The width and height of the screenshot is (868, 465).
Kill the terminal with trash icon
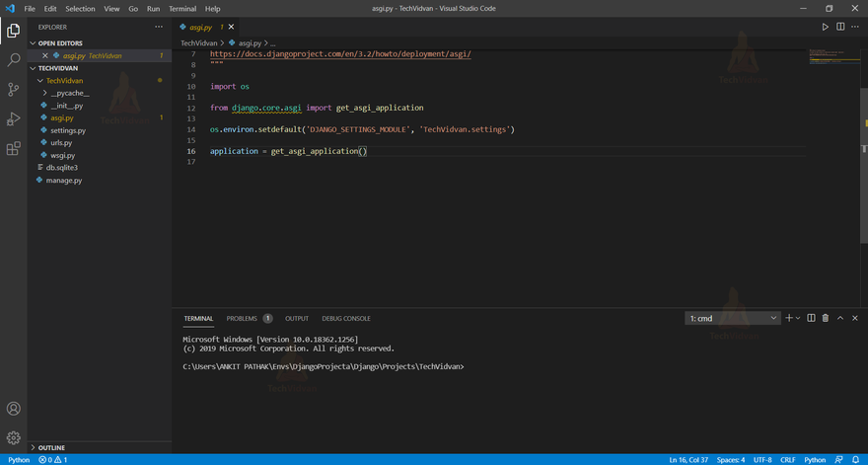826,318
